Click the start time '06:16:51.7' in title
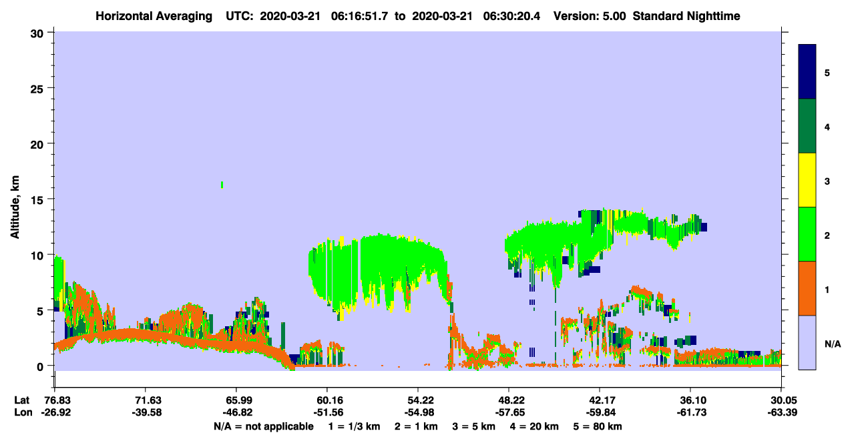Image resolution: width=868 pixels, height=445 pixels. 361,15
